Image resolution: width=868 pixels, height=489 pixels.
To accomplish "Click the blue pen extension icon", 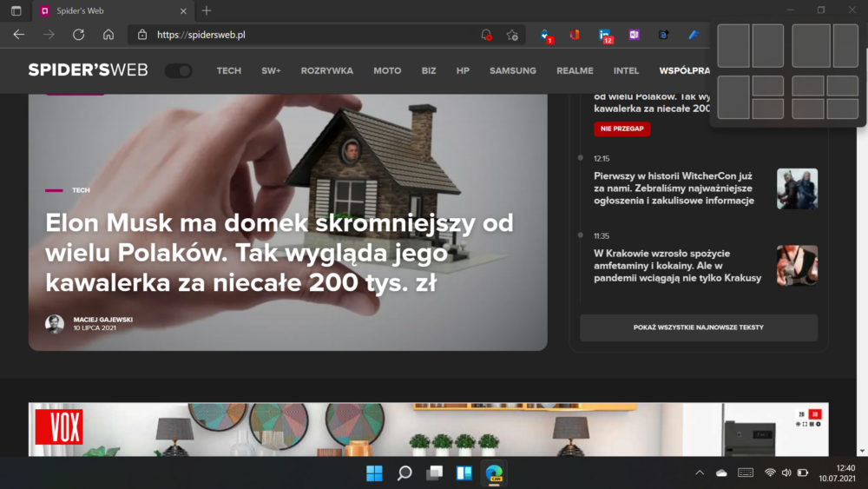I will (x=693, y=35).
